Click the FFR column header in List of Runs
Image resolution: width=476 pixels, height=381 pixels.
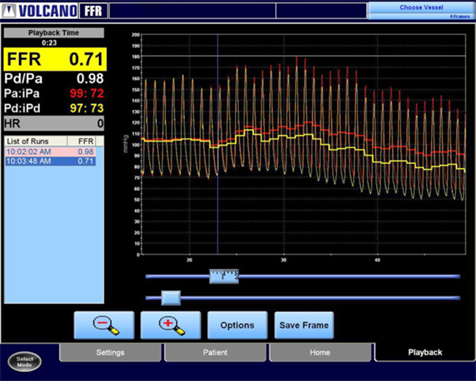[x=82, y=141]
